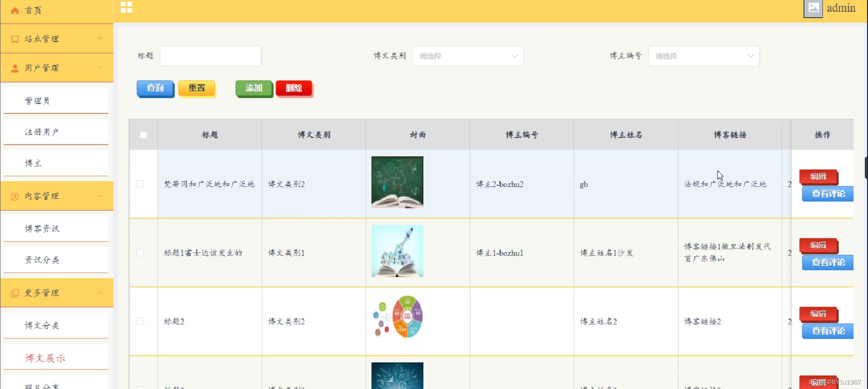Click the green 添加 button

coord(254,88)
